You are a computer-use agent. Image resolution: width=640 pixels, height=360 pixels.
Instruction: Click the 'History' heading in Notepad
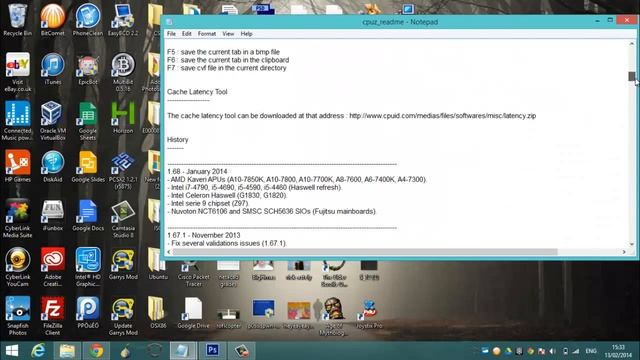coord(178,140)
